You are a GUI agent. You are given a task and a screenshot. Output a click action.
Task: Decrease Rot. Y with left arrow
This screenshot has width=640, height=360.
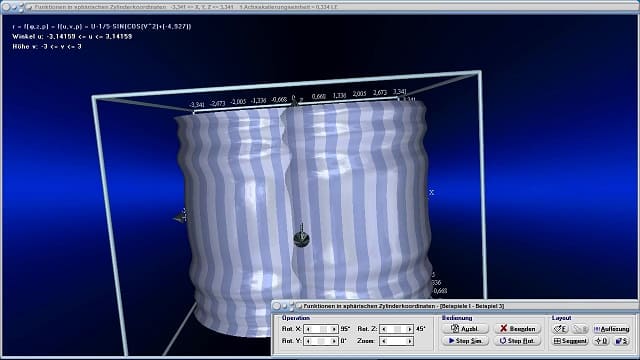click(308, 341)
